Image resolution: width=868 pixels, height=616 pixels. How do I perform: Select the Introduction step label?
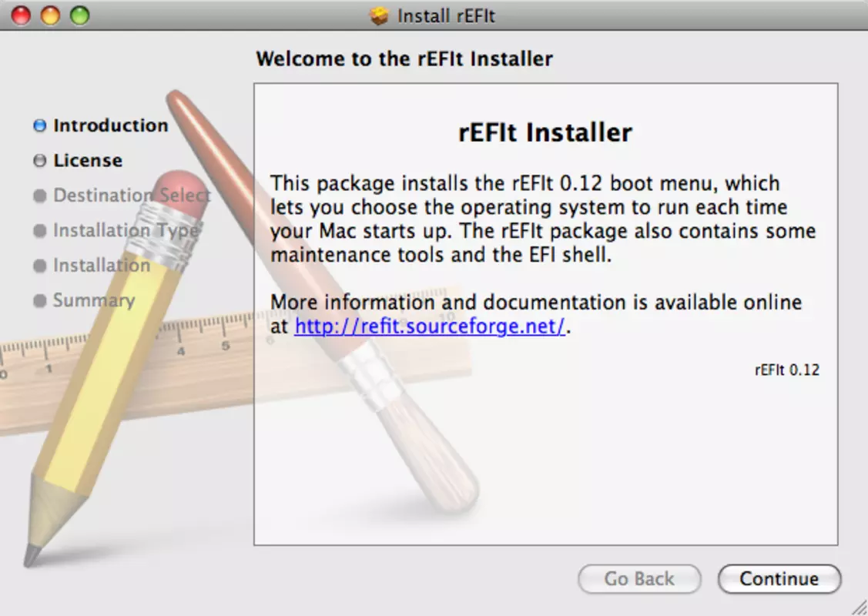click(x=111, y=126)
